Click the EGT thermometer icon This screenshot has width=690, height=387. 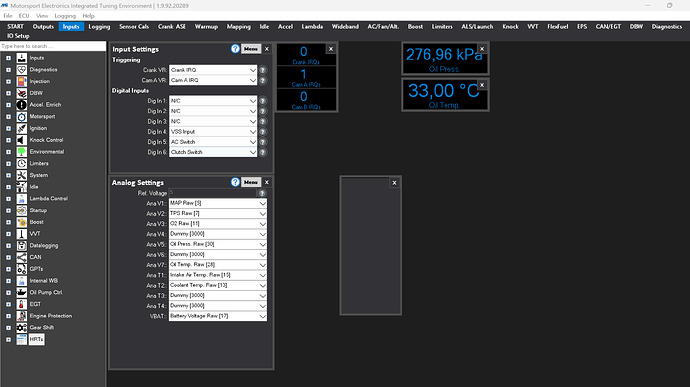coord(22,304)
